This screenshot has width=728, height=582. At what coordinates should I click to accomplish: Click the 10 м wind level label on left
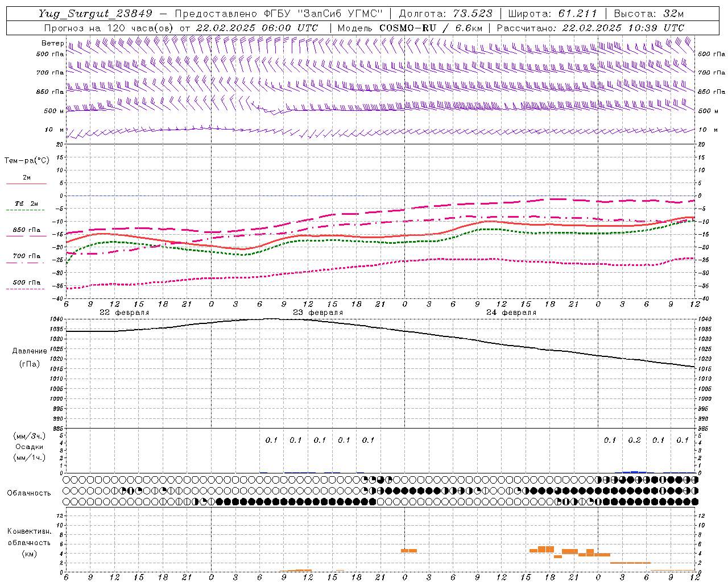click(54, 130)
